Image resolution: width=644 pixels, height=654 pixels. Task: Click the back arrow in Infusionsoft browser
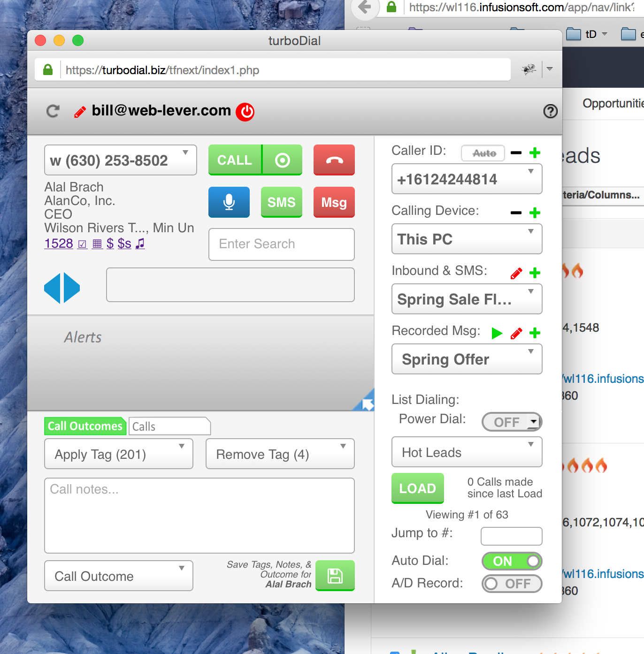click(x=365, y=7)
